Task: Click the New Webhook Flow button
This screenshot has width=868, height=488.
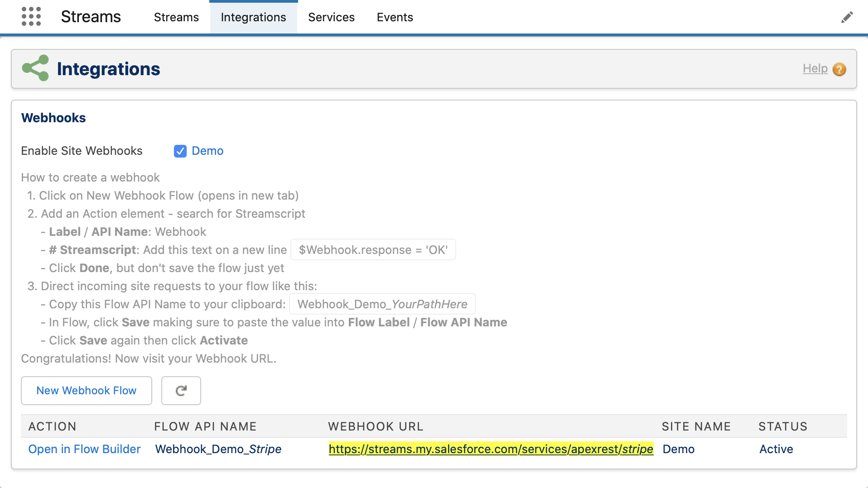Action: pyautogui.click(x=87, y=391)
